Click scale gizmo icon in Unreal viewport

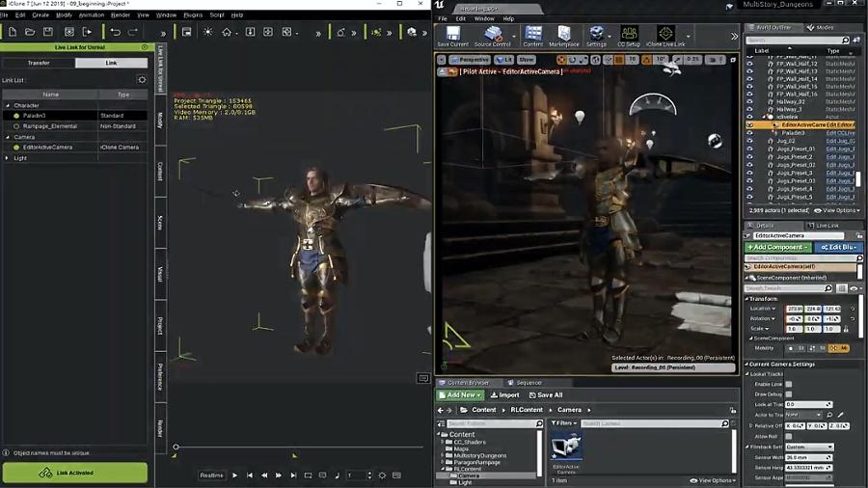(583, 60)
